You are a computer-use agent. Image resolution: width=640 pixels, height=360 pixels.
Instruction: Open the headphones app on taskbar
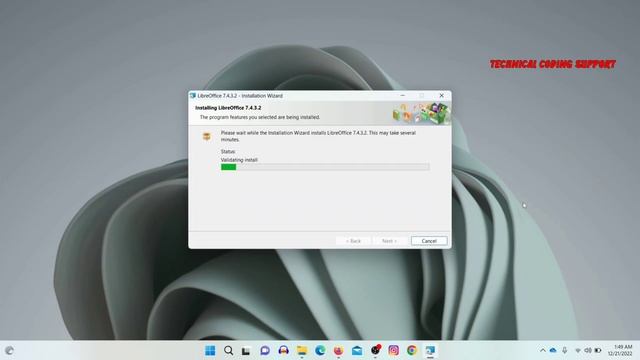pos(283,350)
